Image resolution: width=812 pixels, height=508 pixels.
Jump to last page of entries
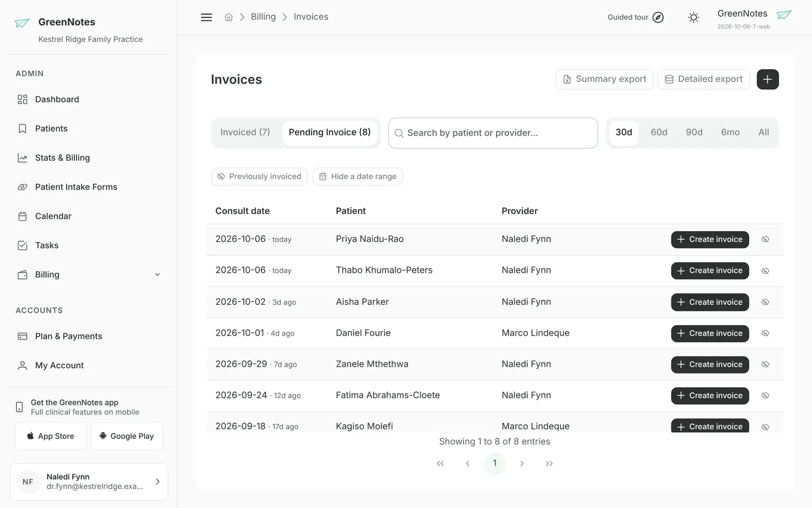click(x=549, y=463)
